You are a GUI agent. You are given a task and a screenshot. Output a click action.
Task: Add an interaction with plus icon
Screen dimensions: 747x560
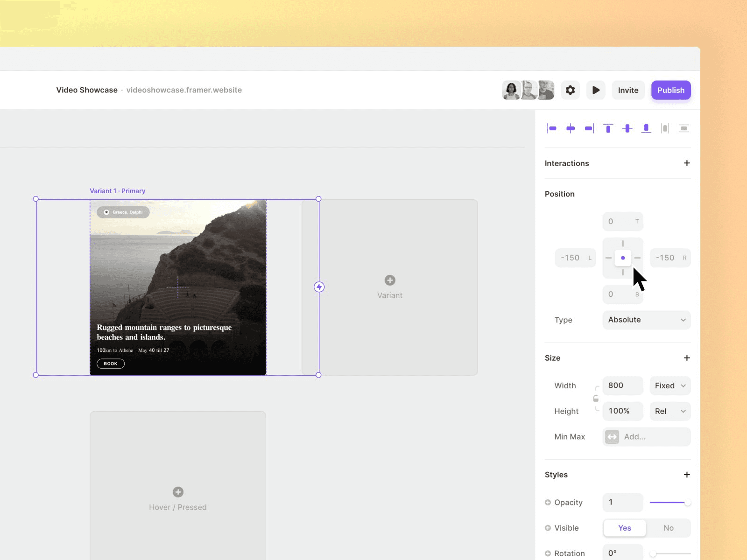click(687, 163)
